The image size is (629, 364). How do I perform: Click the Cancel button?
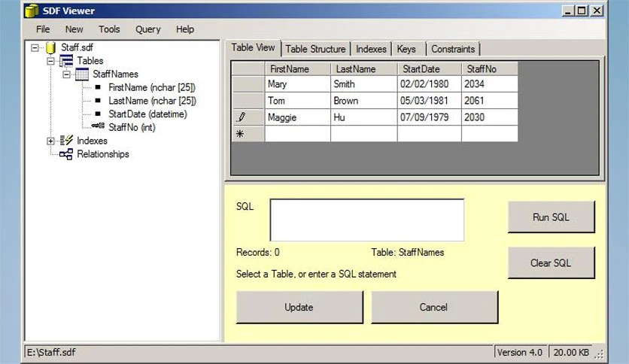point(434,307)
